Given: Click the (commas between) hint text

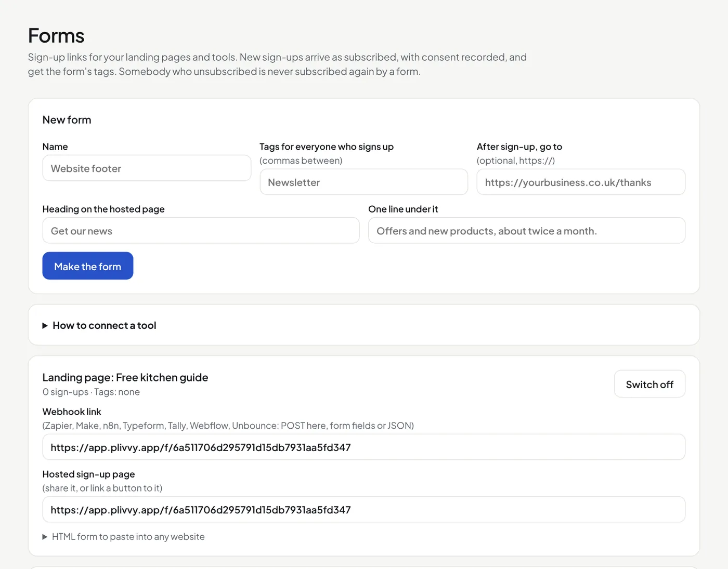Looking at the screenshot, I should pos(301,161).
